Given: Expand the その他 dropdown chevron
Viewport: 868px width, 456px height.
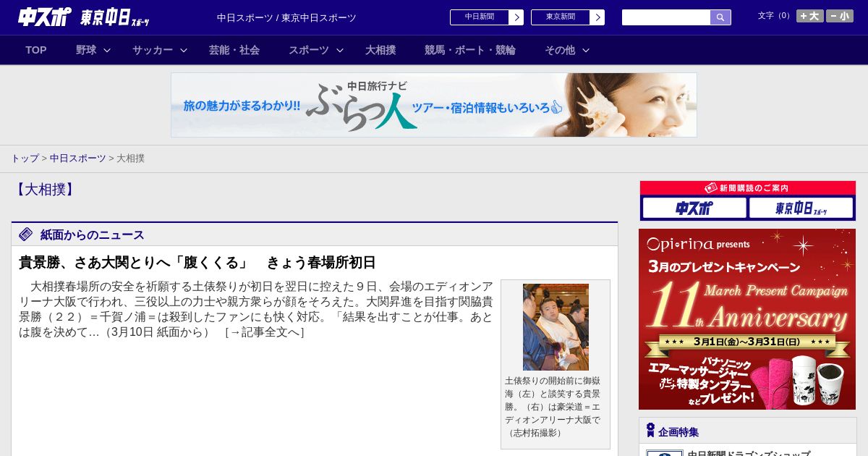Looking at the screenshot, I should 586,50.
